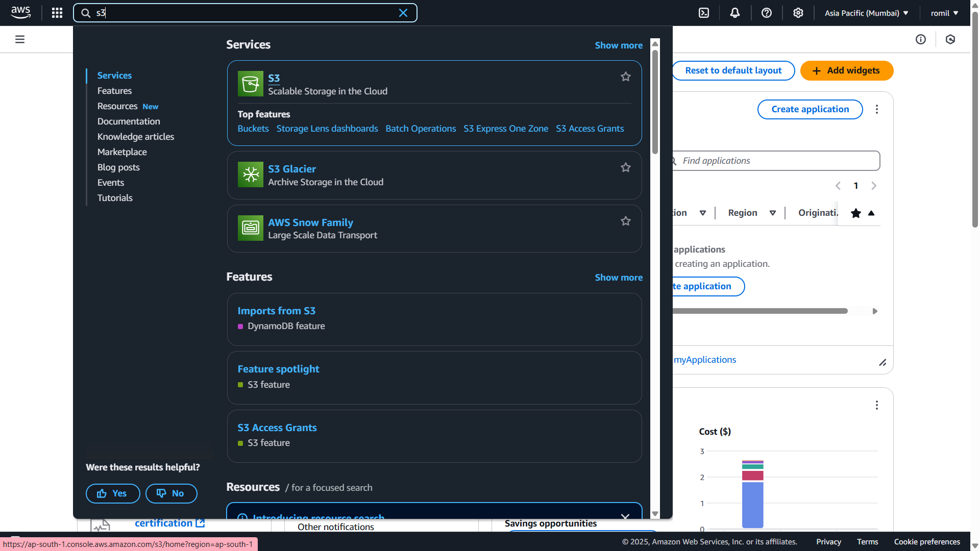Screen dimensions: 980x551
Task: Click No thumbs-down feedback button
Action: click(x=171, y=493)
